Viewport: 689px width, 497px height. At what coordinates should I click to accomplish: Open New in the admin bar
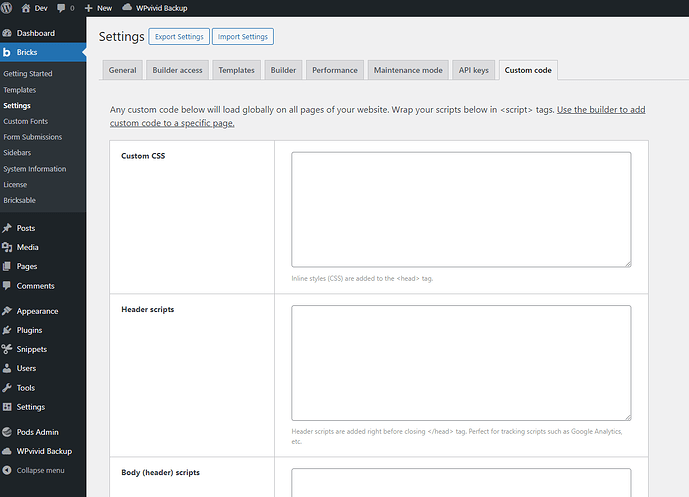pos(105,8)
